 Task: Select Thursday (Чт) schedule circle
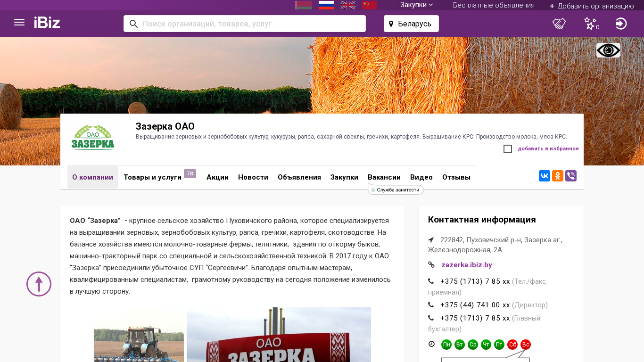(486, 345)
